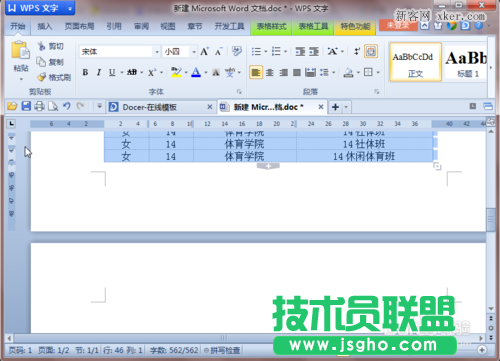Click the increase indent icon
The image size is (500, 361).
click(314, 52)
